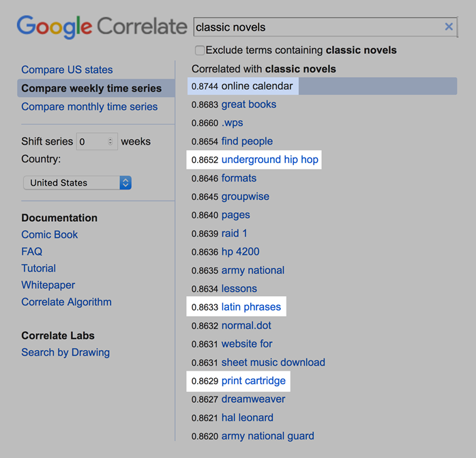Click the army national guard result
This screenshot has height=458, width=476.
click(x=268, y=436)
